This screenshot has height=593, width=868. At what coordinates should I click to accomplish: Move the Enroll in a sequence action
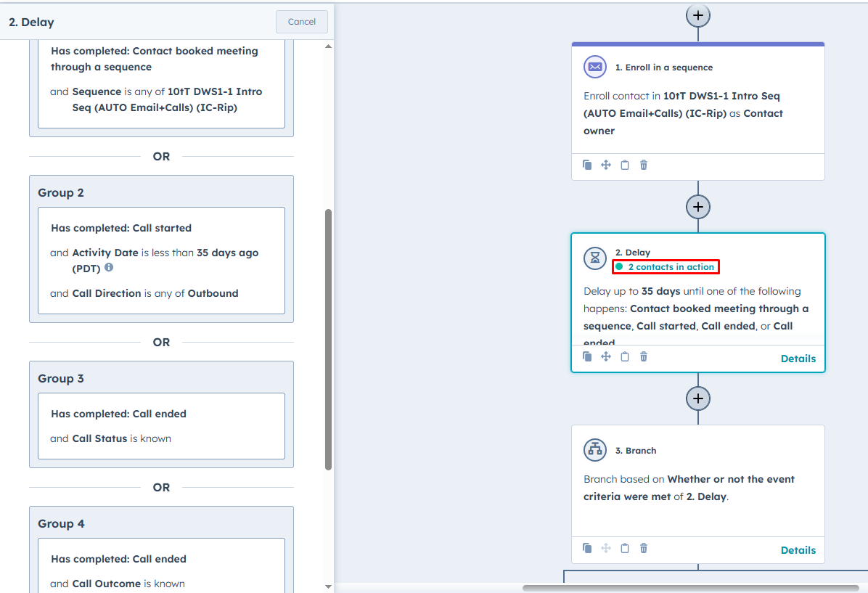pyautogui.click(x=606, y=165)
